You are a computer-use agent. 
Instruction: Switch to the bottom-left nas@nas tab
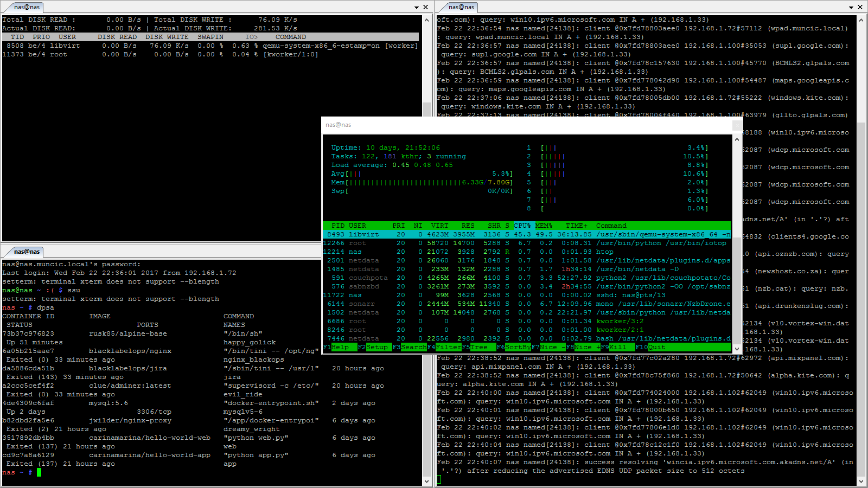[26, 252]
